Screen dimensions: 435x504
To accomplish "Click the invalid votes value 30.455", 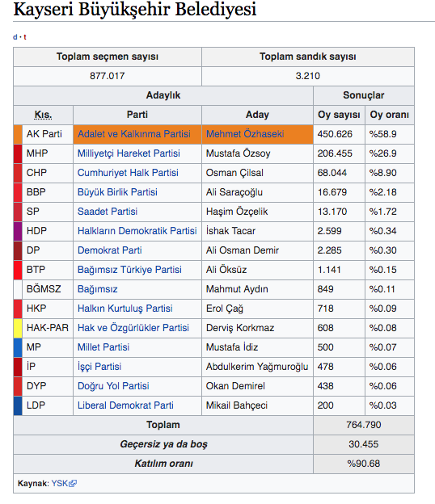I will coord(364,444).
